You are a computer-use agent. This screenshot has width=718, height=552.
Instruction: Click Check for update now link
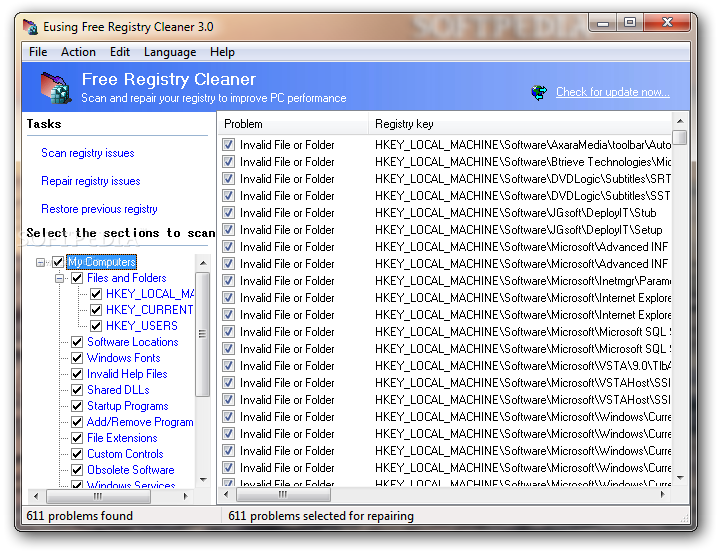(x=613, y=92)
